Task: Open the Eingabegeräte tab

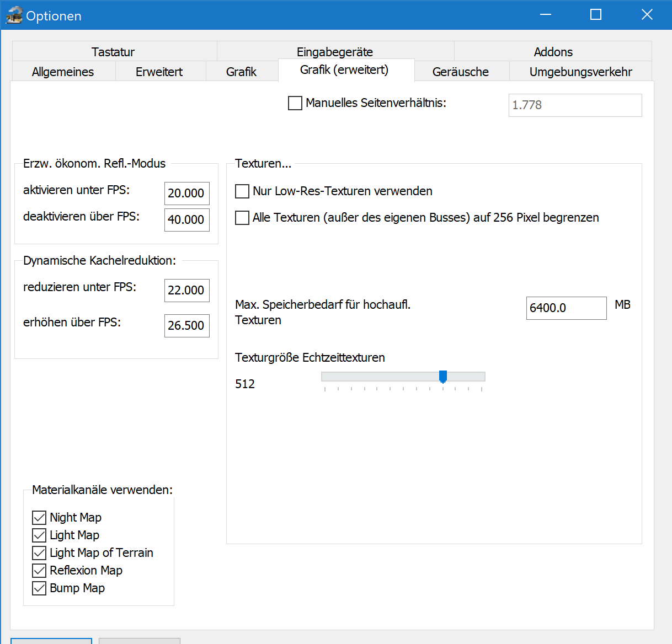Action: tap(335, 52)
